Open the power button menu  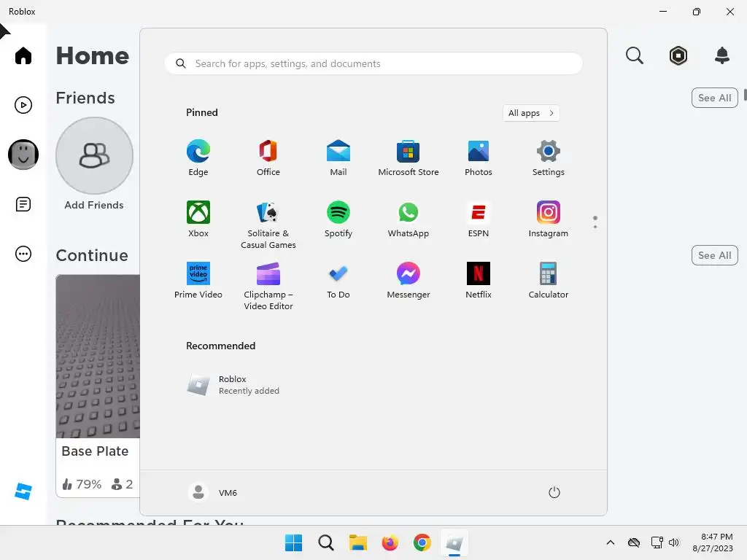point(554,492)
